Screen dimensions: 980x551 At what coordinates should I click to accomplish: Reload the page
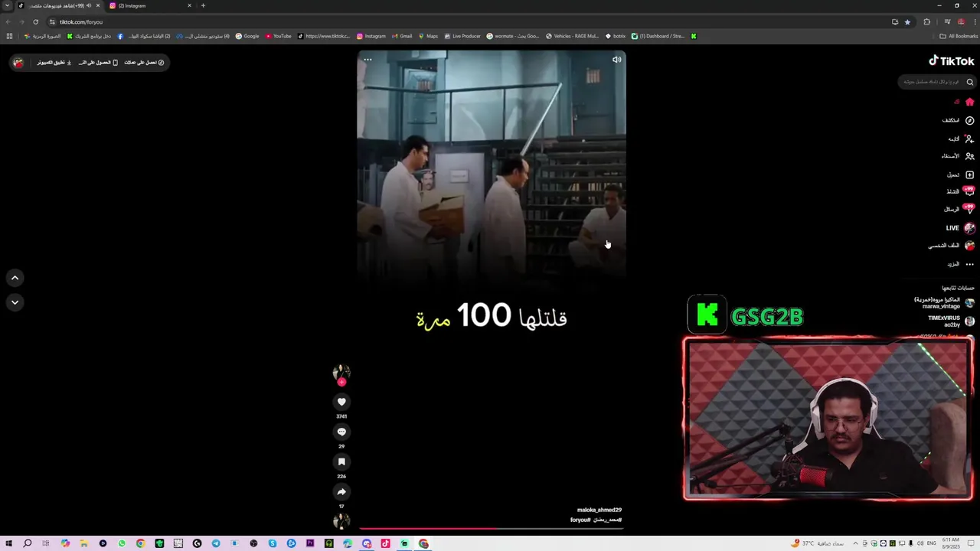[x=35, y=22]
